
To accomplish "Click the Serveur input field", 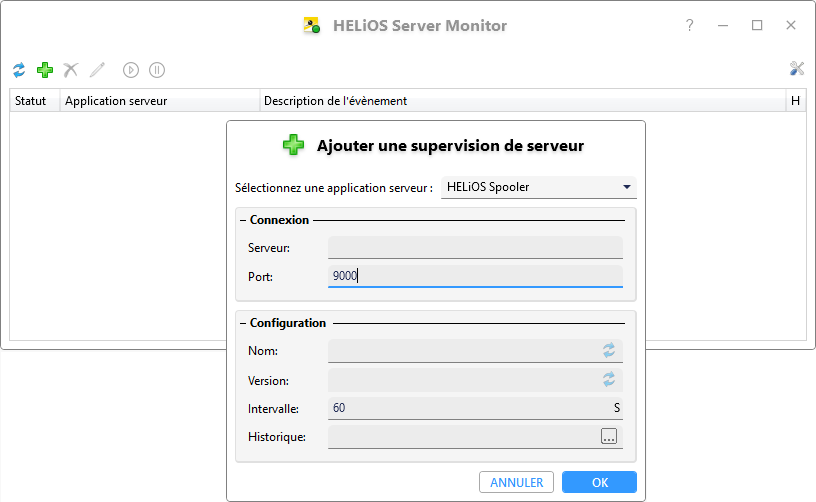I will [475, 248].
